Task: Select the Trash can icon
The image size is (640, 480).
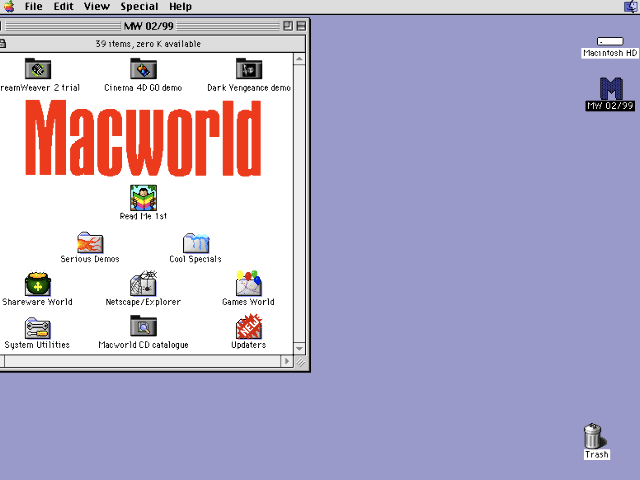Action: (594, 436)
